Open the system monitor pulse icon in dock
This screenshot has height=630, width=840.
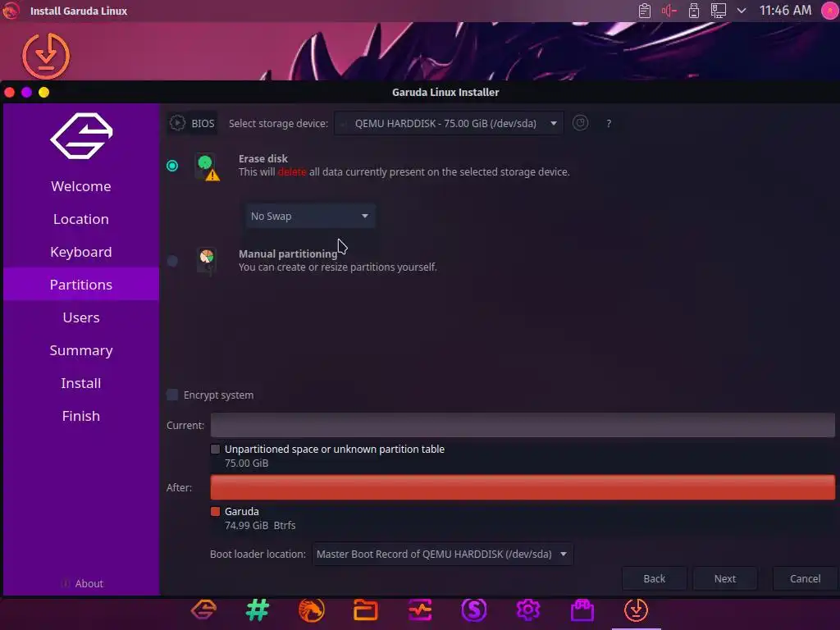pos(420,609)
